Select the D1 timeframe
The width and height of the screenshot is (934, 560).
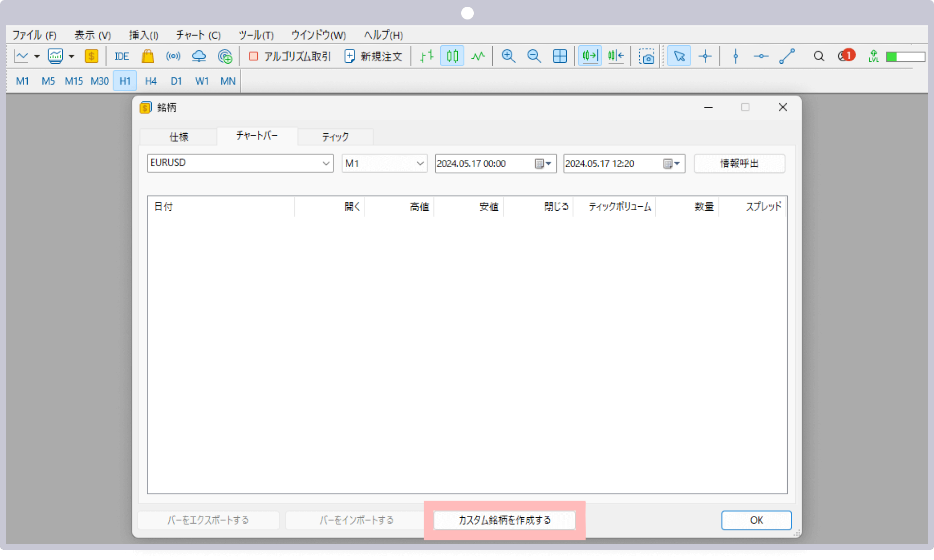click(x=176, y=81)
